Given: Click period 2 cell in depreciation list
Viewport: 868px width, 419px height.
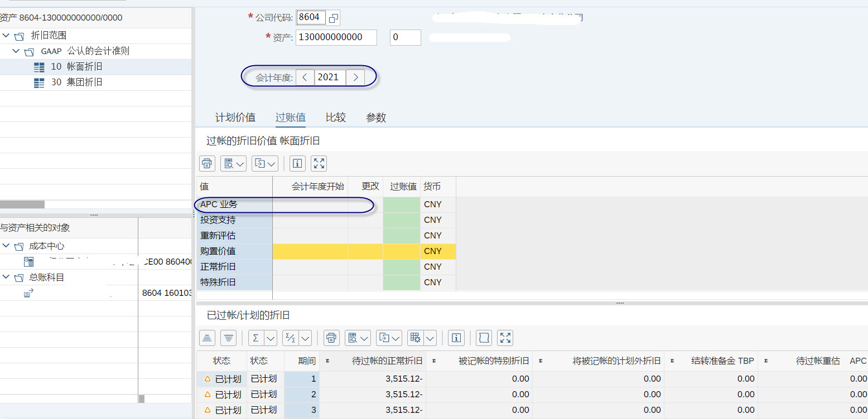Looking at the screenshot, I should pos(302,394).
